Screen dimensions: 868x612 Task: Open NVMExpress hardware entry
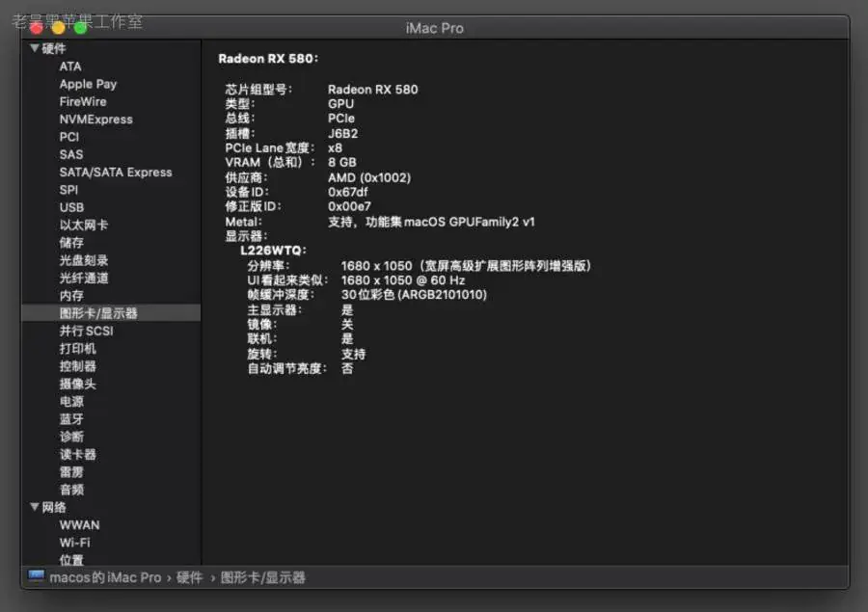coord(96,120)
